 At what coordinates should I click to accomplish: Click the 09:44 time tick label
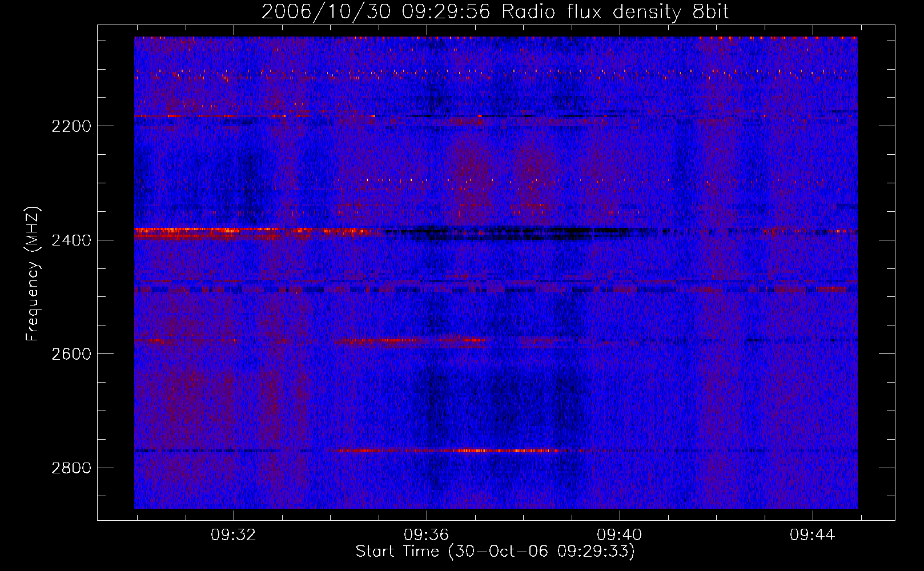tap(812, 535)
